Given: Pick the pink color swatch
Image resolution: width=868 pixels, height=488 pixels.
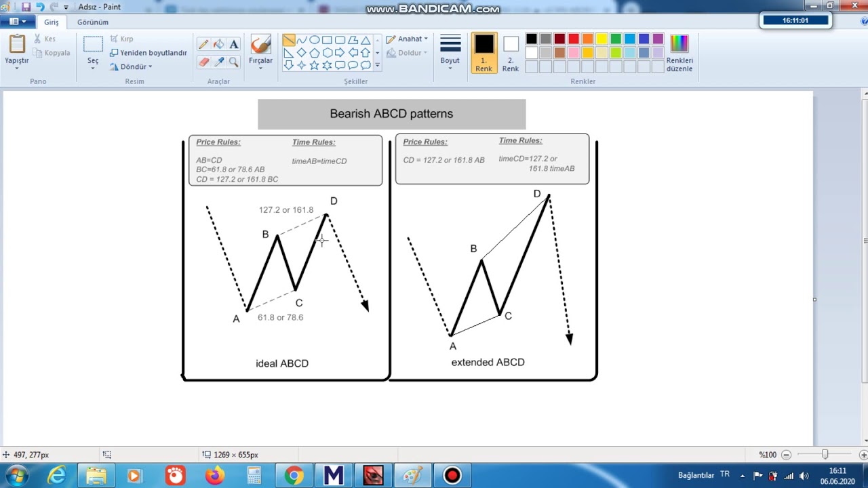Looking at the screenshot, I should tap(574, 53).
